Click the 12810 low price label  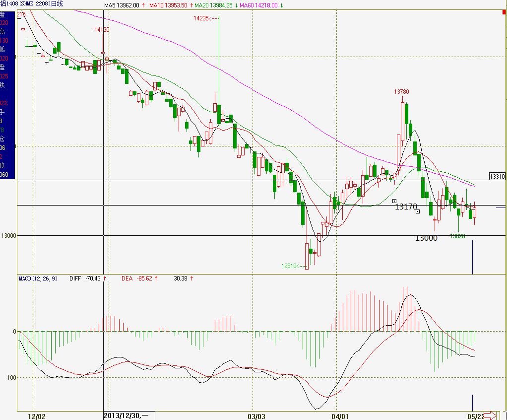289,266
